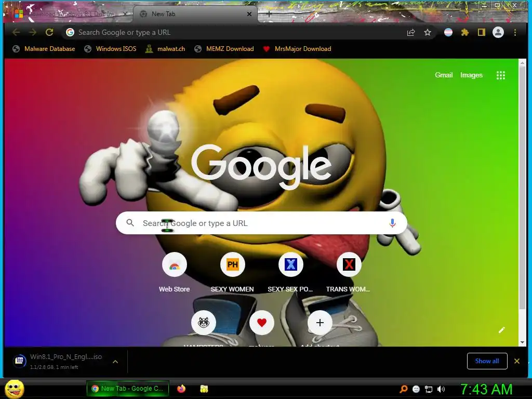The height and width of the screenshot is (399, 532).
Task: Open the red X shortcut tile
Action: [x=349, y=264]
